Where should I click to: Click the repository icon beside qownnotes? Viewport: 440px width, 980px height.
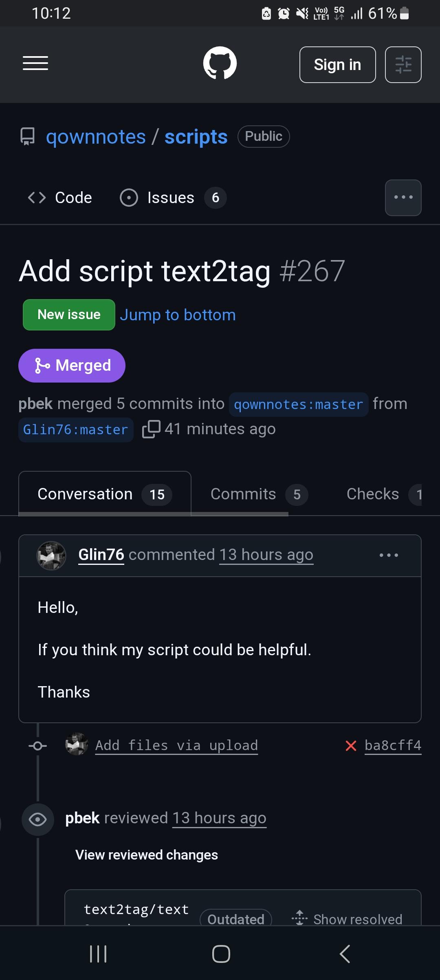pos(28,136)
